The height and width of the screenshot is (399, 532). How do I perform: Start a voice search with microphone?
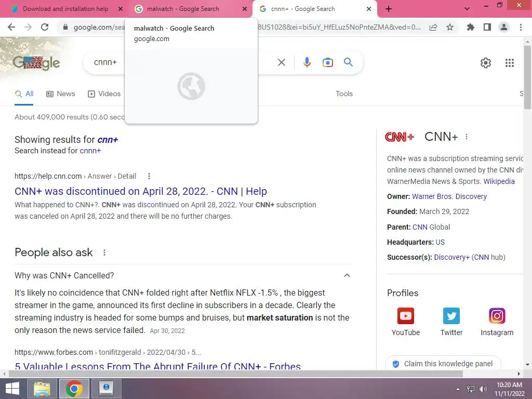click(307, 62)
